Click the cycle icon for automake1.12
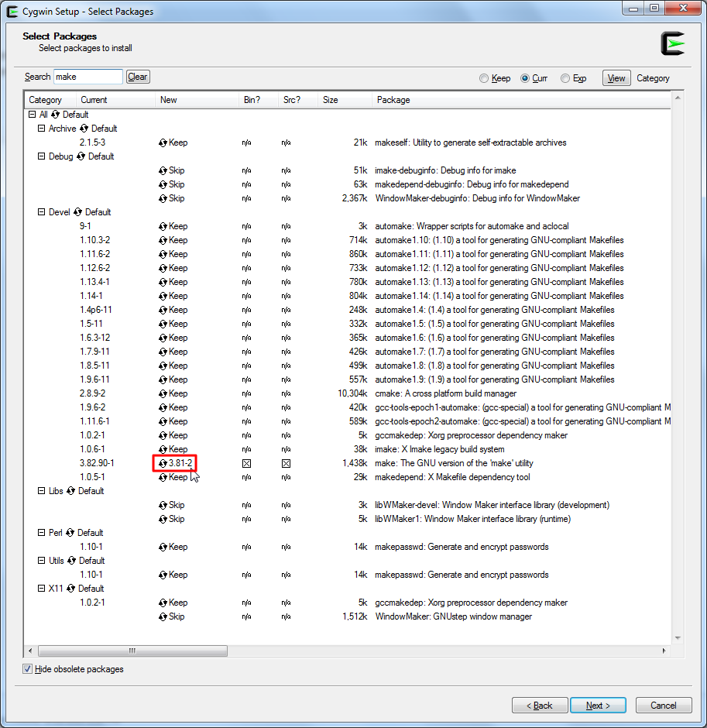707x728 pixels. point(163,269)
